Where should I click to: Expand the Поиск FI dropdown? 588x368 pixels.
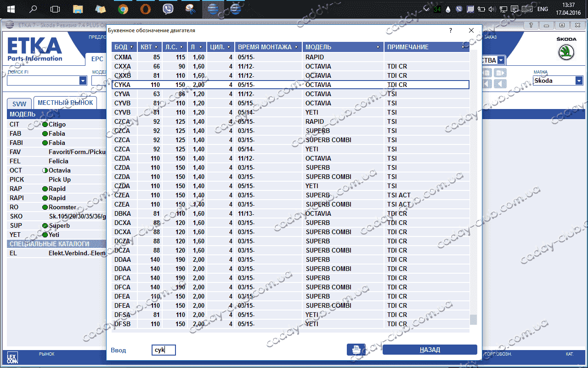(x=83, y=81)
